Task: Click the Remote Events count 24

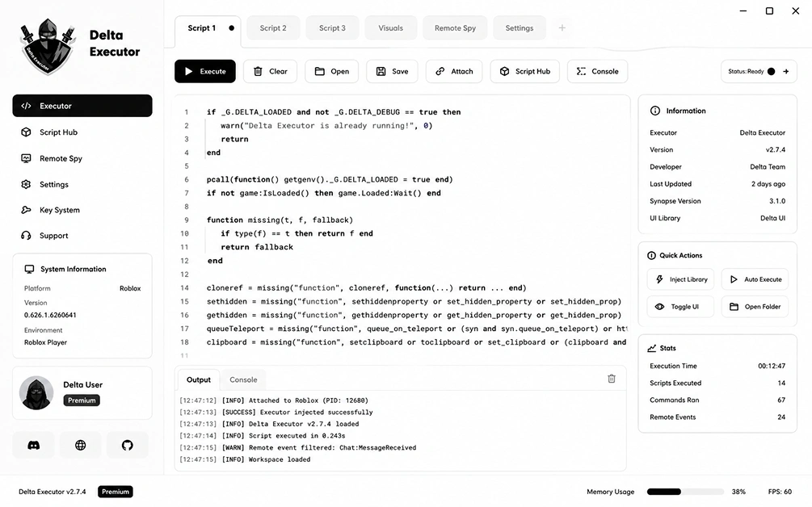Action: (781, 417)
